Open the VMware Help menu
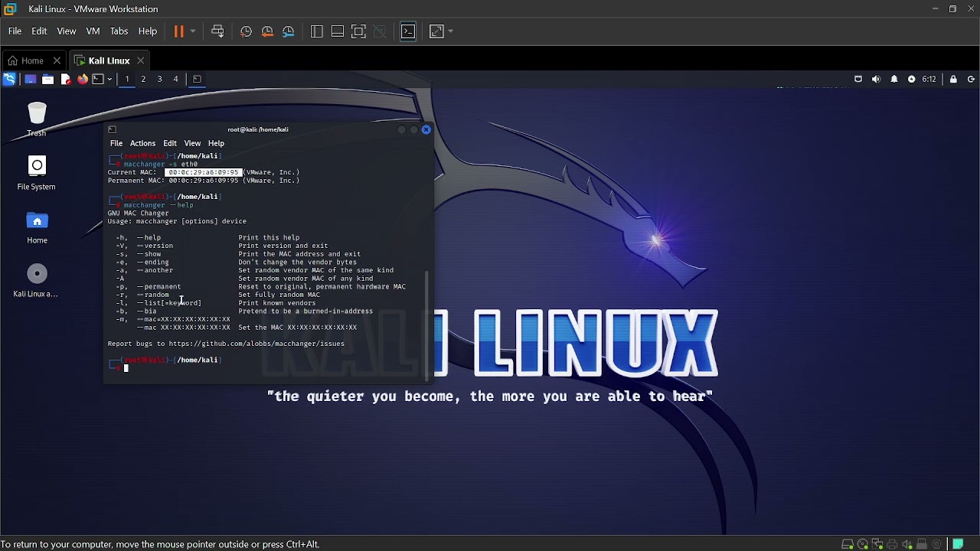This screenshot has width=980, height=551. coord(148,31)
